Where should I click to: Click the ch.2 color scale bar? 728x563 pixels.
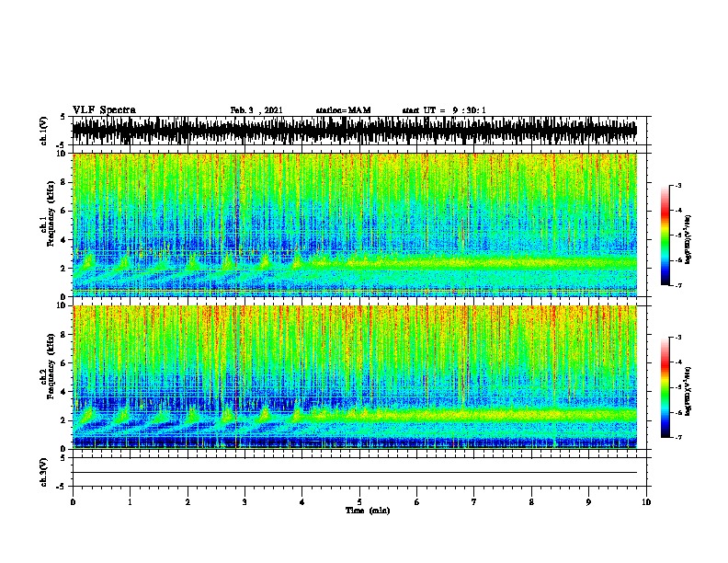[x=665, y=387]
